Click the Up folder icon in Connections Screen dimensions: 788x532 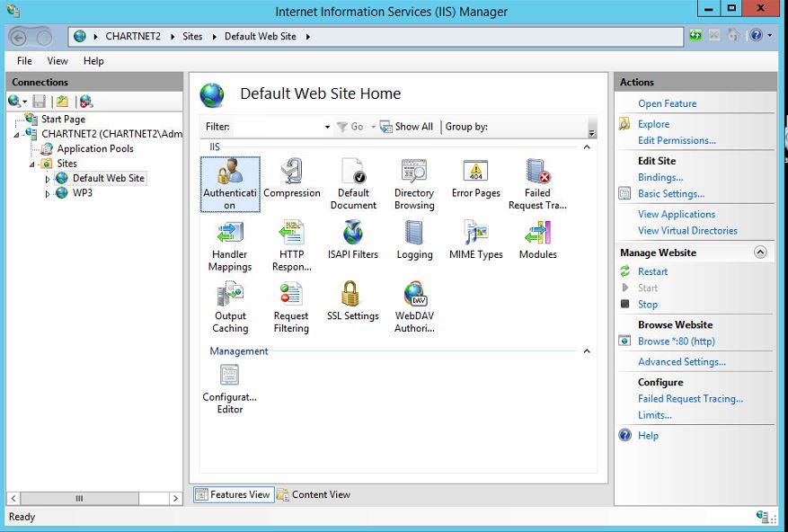(x=62, y=102)
